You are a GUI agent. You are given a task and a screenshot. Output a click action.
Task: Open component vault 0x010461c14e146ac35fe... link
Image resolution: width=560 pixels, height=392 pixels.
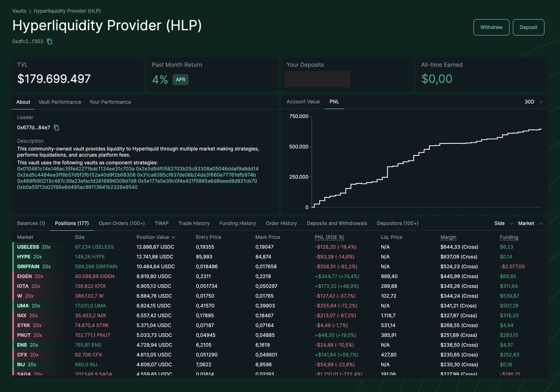[x=76, y=168]
